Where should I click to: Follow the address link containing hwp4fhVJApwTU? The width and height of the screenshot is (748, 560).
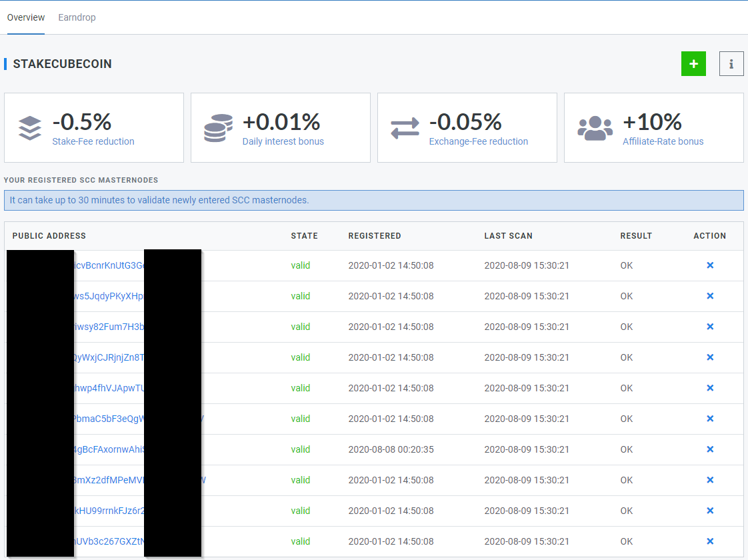[x=109, y=388]
